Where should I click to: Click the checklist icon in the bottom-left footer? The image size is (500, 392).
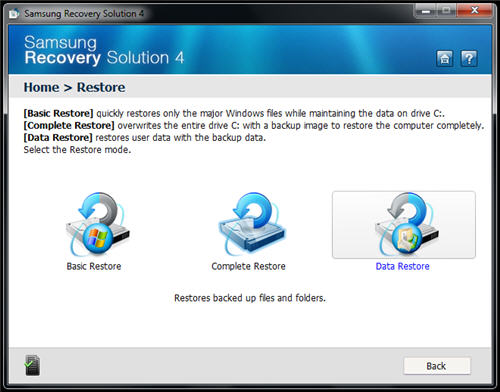pos(32,365)
